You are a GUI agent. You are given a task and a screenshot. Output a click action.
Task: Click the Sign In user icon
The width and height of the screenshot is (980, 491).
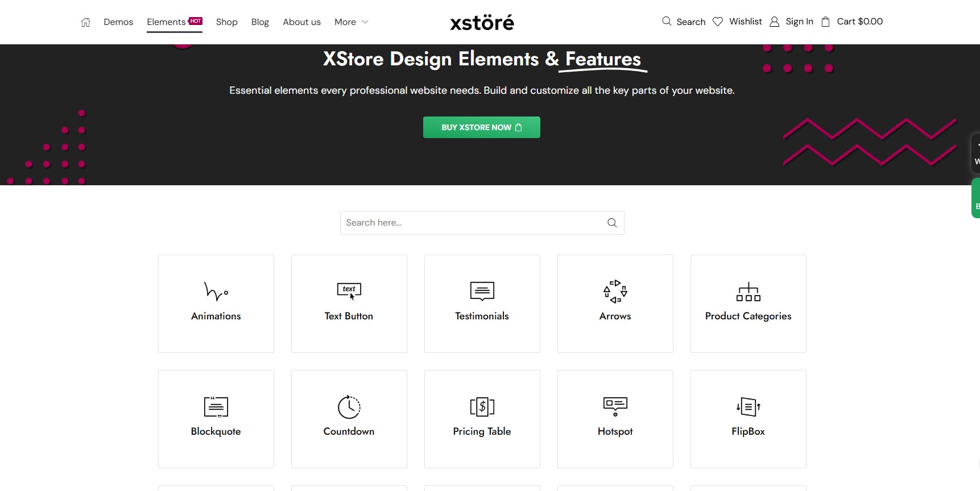774,22
